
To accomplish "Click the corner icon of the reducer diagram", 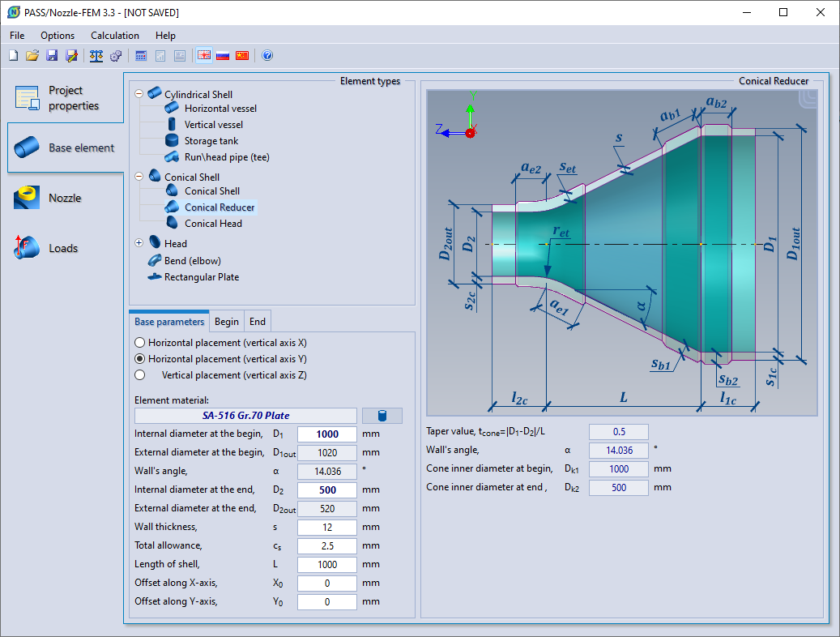I will pyautogui.click(x=808, y=99).
